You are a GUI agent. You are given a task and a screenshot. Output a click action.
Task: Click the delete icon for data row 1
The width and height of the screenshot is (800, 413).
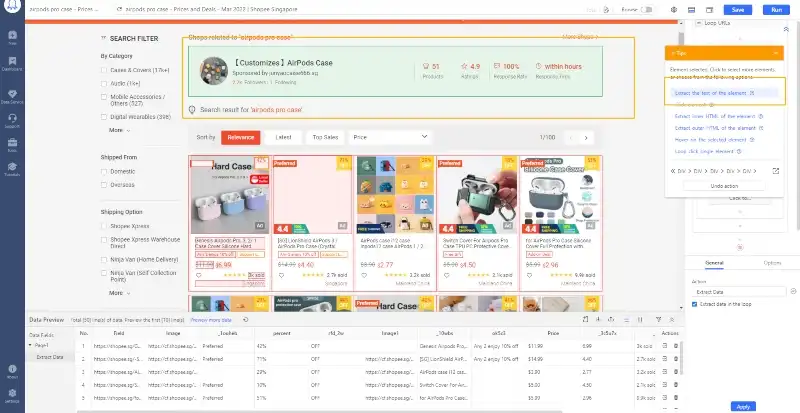676,346
